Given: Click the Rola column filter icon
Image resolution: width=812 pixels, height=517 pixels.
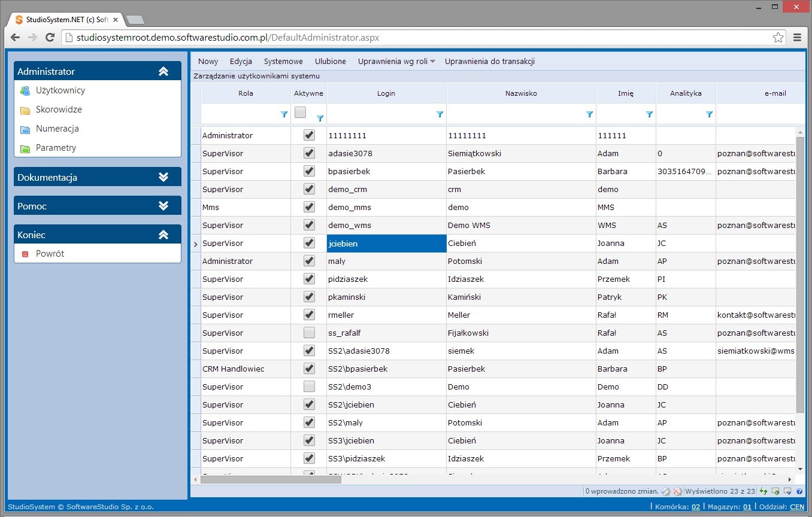Looking at the screenshot, I should pyautogui.click(x=284, y=114).
